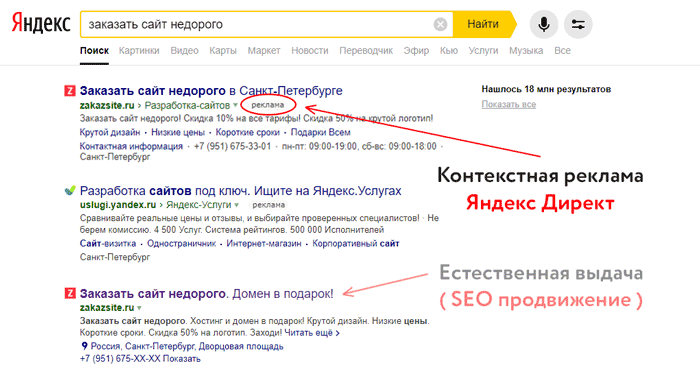Image resolution: width=700 pixels, height=385 pixels.
Task: Click green checkmark favicon of Яндекс.Услуги result
Action: [x=70, y=191]
